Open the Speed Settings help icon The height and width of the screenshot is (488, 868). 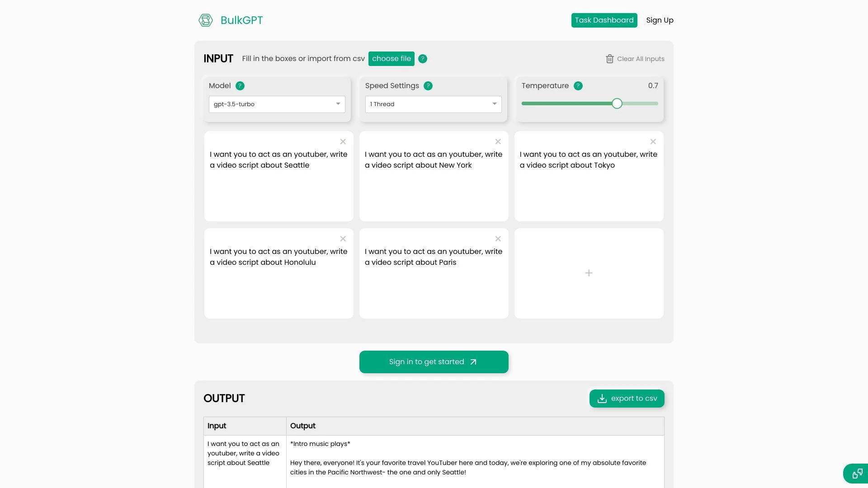428,85
